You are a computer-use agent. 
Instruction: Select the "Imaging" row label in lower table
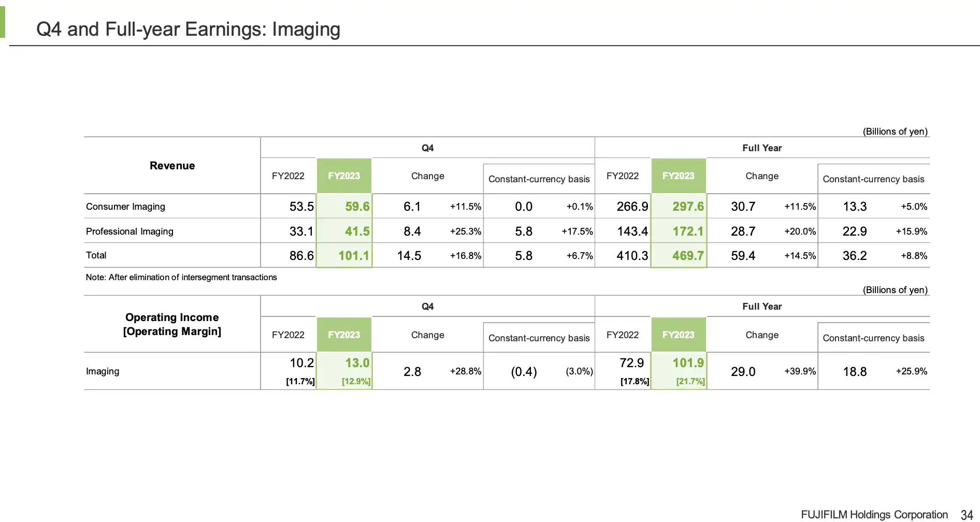coord(103,371)
